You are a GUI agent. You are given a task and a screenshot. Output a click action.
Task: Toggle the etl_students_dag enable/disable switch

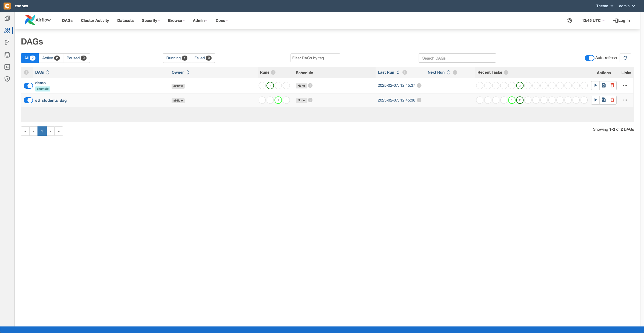28,100
